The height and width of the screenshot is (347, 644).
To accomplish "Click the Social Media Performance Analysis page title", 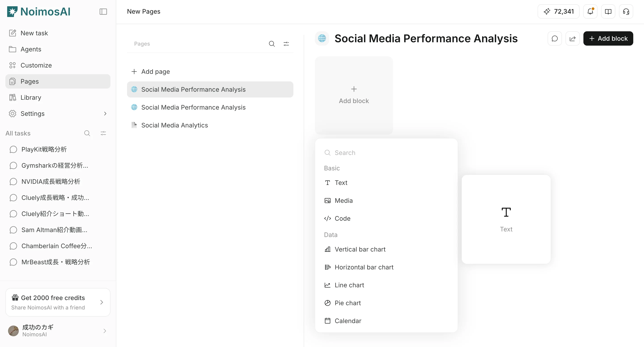I will tap(426, 38).
